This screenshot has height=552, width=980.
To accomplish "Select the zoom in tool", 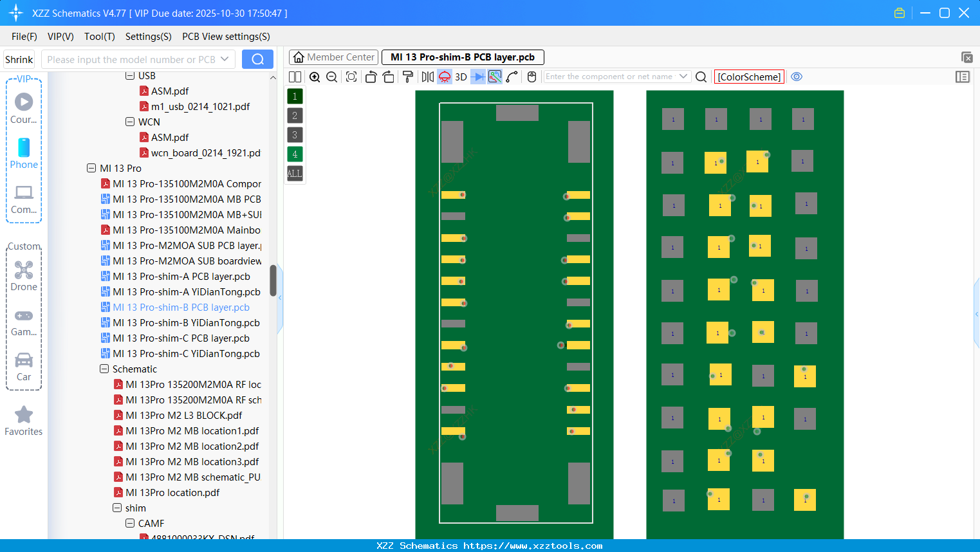I will [315, 77].
